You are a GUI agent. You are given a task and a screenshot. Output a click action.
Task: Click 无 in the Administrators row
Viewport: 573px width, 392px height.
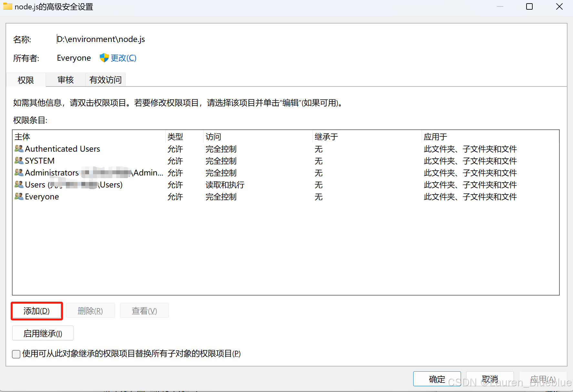coord(319,173)
